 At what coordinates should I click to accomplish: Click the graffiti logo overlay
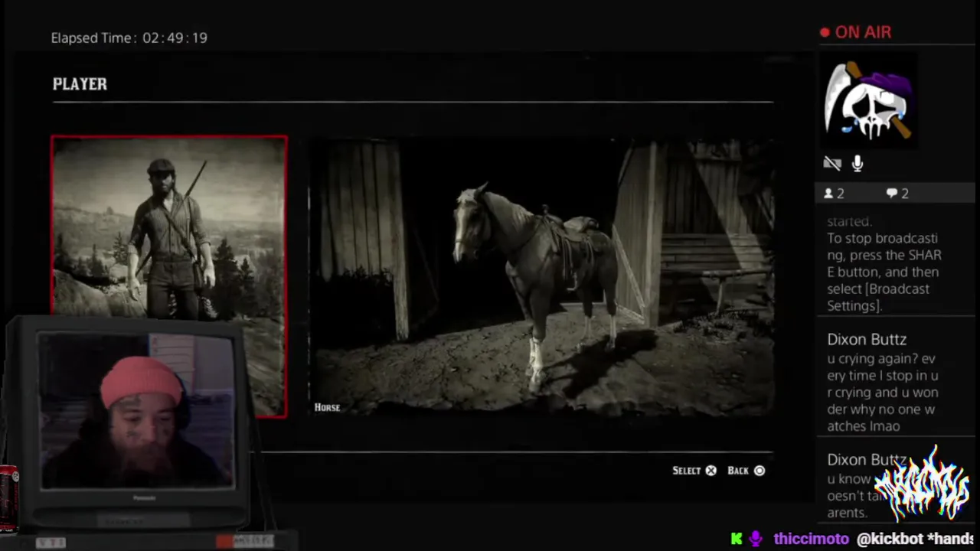922,486
